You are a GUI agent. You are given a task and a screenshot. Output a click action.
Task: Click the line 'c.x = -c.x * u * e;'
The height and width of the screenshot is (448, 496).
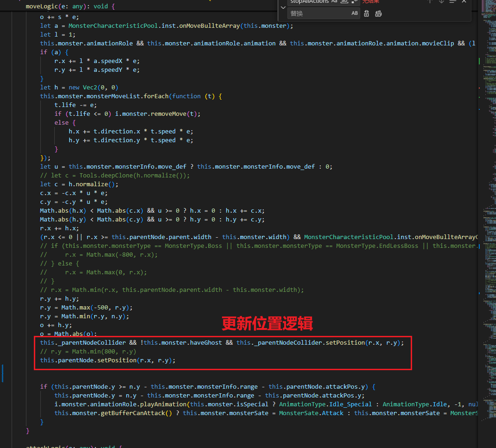74,193
